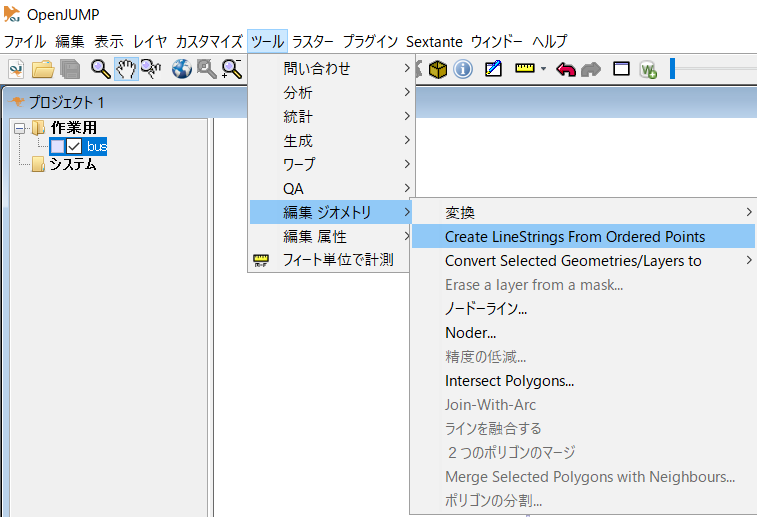This screenshot has height=517, width=757.
Task: Select the Pan hand tool
Action: [x=126, y=69]
